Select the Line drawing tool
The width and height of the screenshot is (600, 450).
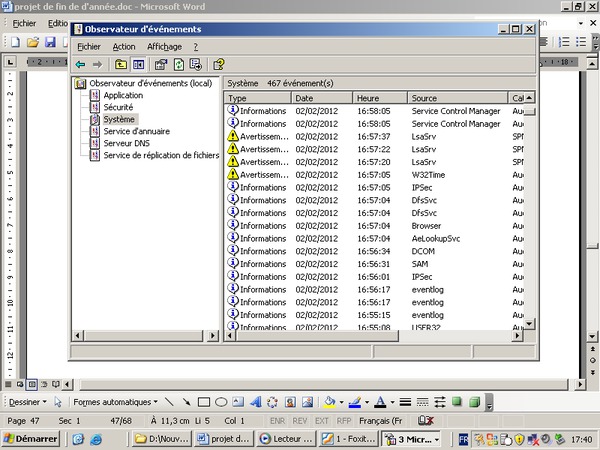169,402
